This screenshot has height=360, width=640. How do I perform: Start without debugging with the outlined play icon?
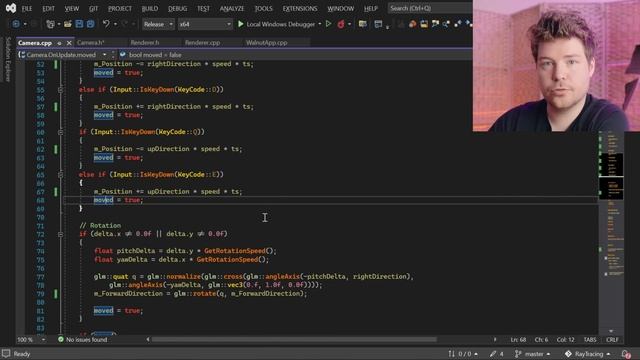click(x=328, y=24)
